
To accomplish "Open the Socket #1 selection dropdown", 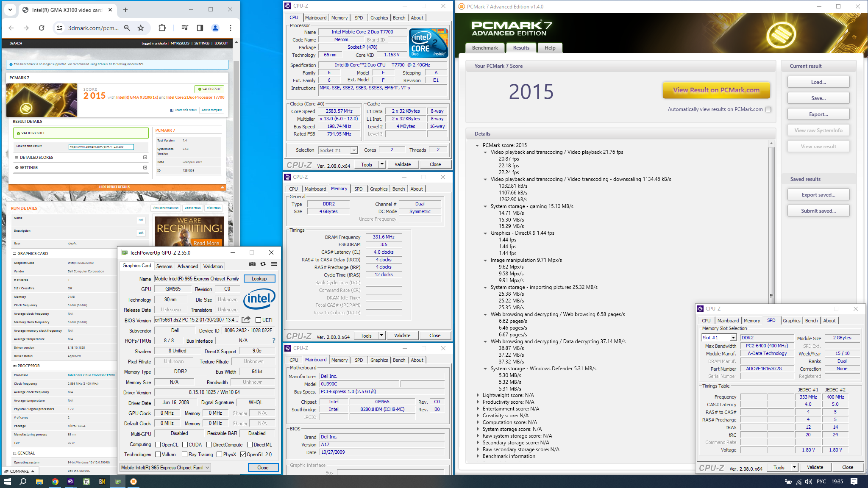I will click(338, 150).
